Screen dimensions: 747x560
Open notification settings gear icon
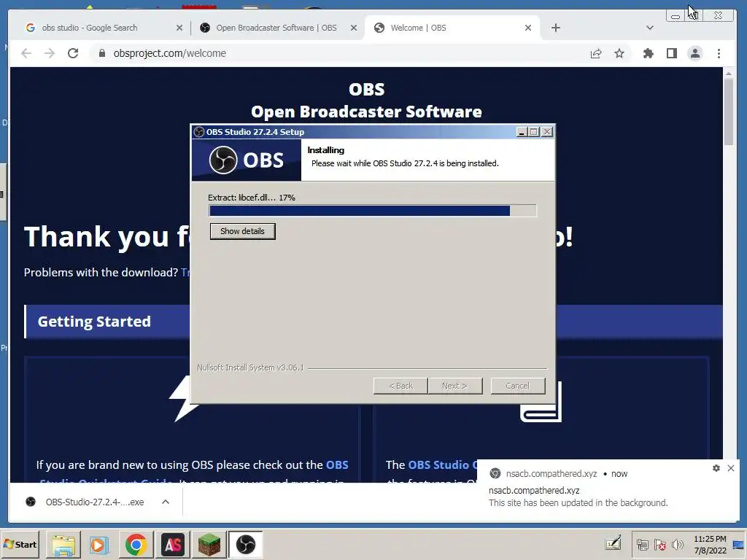716,468
